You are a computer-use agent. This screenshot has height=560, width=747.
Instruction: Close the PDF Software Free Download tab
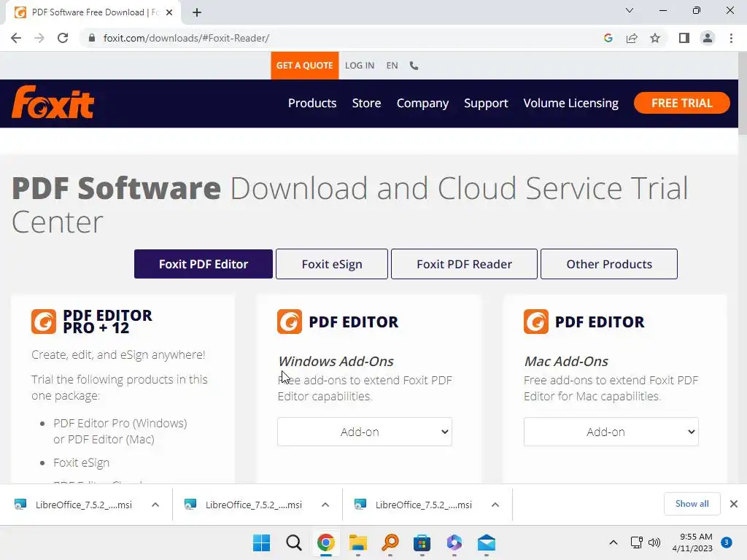click(169, 12)
